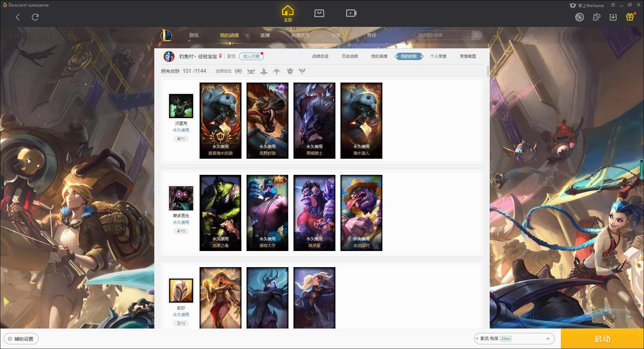The width and height of the screenshot is (644, 349).
Task: Open the 辅助设置 settings button
Action: pyautogui.click(x=21, y=339)
